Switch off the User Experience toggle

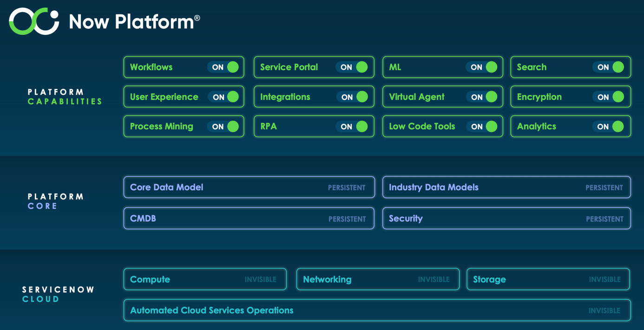coord(224,97)
